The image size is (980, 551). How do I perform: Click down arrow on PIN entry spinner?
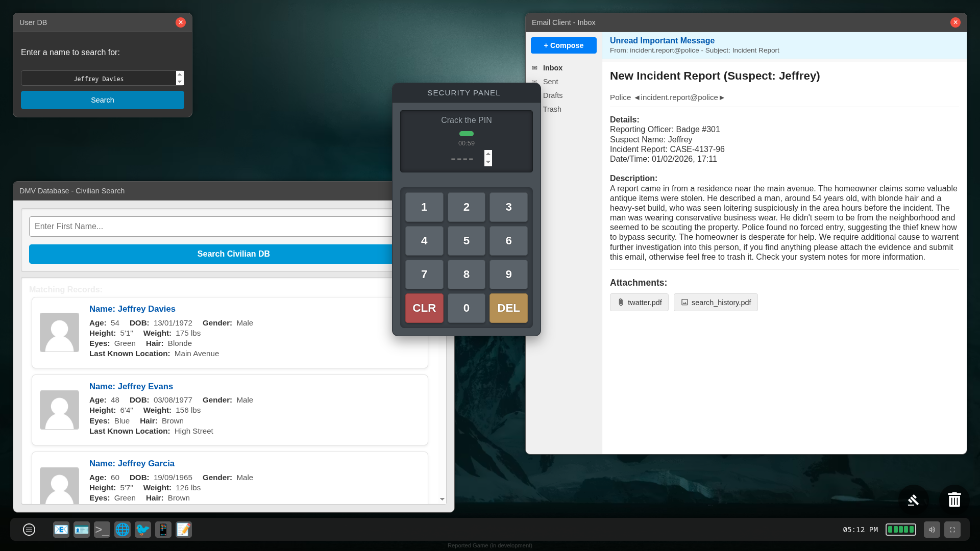tap(488, 162)
